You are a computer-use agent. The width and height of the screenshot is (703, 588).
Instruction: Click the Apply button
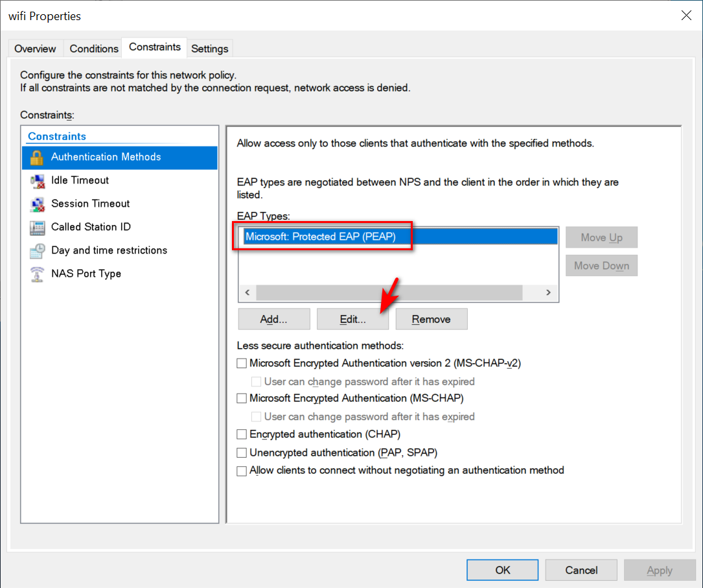660,570
